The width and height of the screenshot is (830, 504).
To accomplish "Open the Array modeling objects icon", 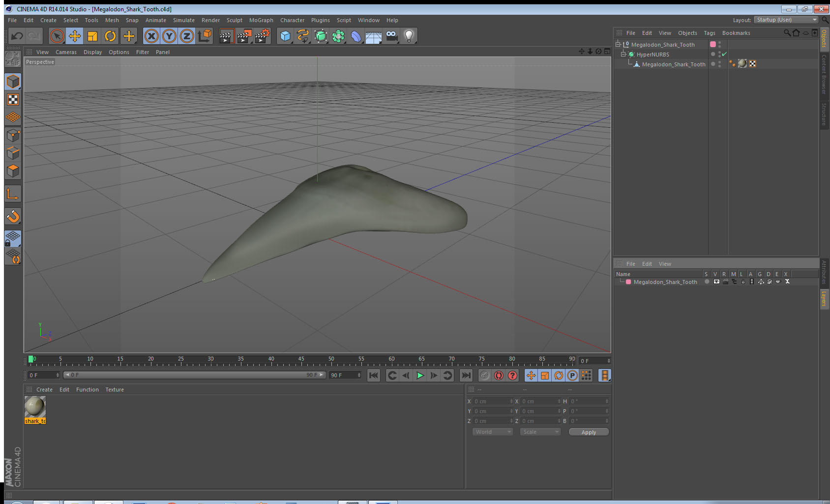I will [x=338, y=36].
